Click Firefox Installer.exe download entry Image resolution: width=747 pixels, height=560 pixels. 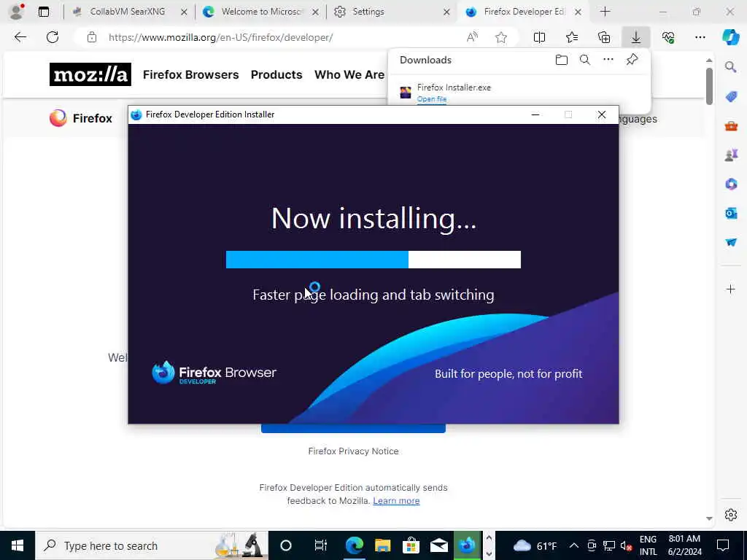point(454,87)
